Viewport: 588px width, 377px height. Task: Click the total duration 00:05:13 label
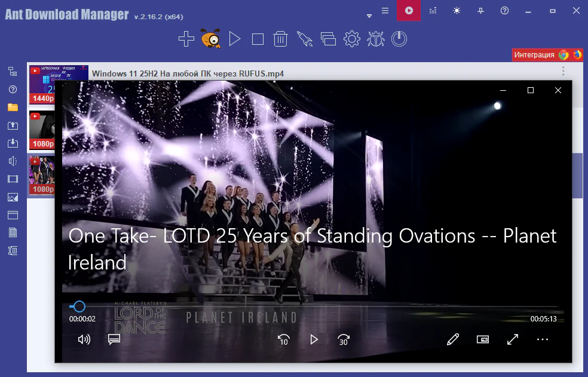[x=543, y=319]
